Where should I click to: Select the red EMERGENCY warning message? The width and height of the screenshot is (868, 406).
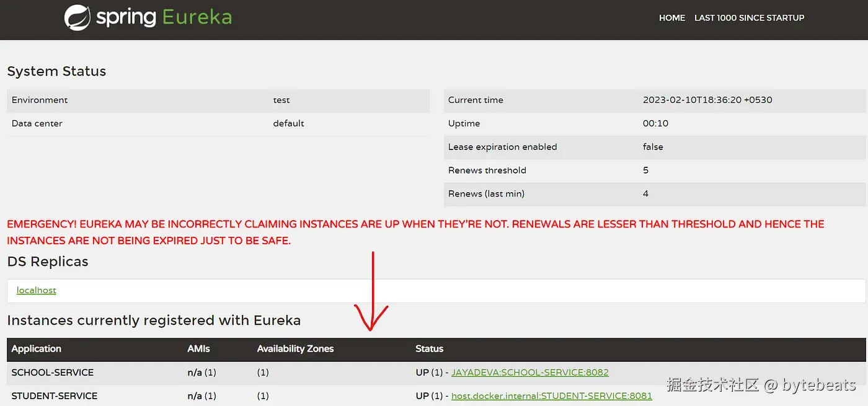coord(415,232)
